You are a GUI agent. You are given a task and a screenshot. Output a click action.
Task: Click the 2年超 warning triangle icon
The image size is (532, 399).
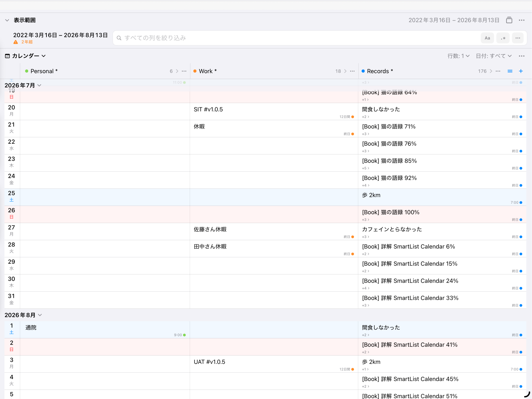click(16, 42)
